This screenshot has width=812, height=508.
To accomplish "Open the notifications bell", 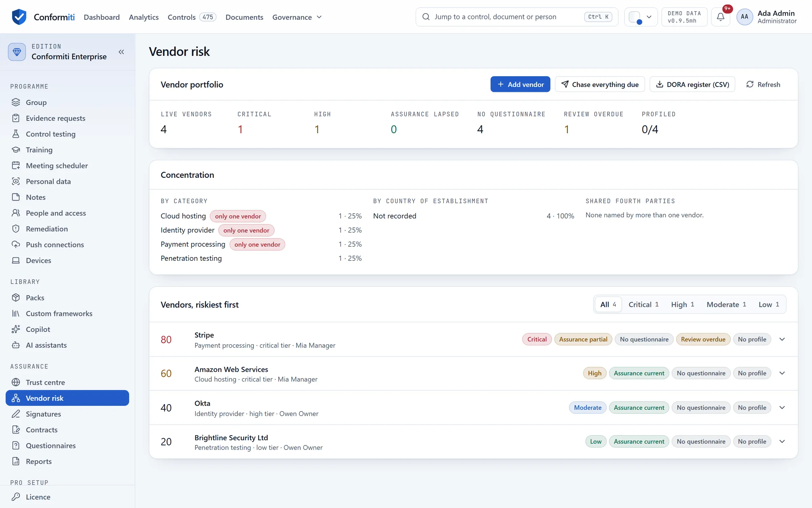I will (x=720, y=17).
